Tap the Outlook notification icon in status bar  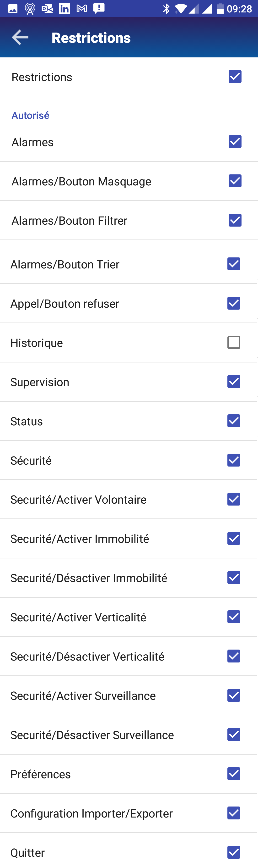(48, 9)
